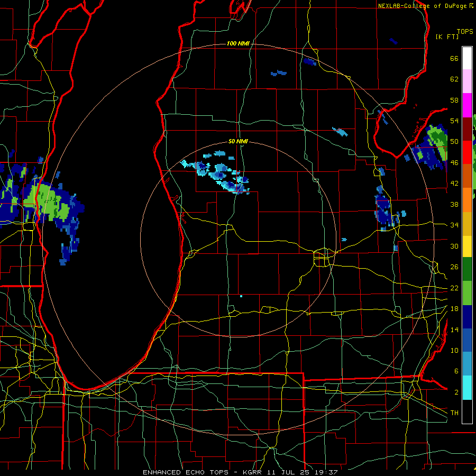Viewport: 476px width, 476px height.
Task: Click the navy blue legend swatch
Action: (x=467, y=317)
